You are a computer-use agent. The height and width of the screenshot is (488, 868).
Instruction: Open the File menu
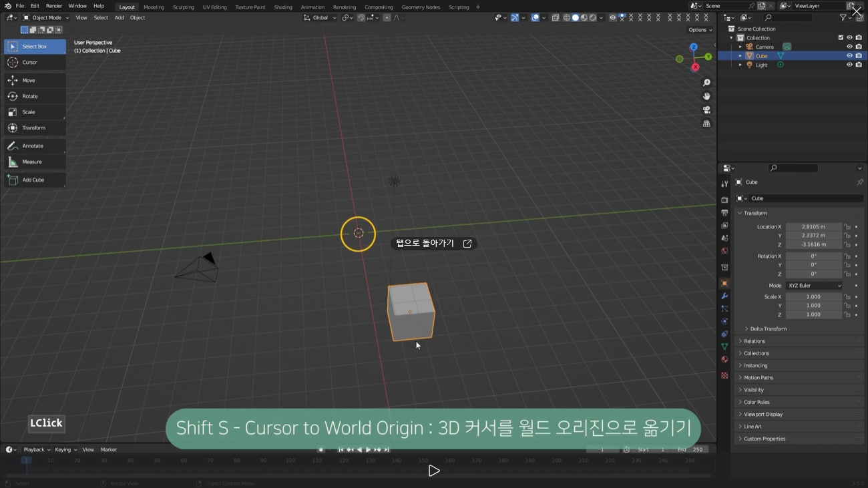(20, 6)
